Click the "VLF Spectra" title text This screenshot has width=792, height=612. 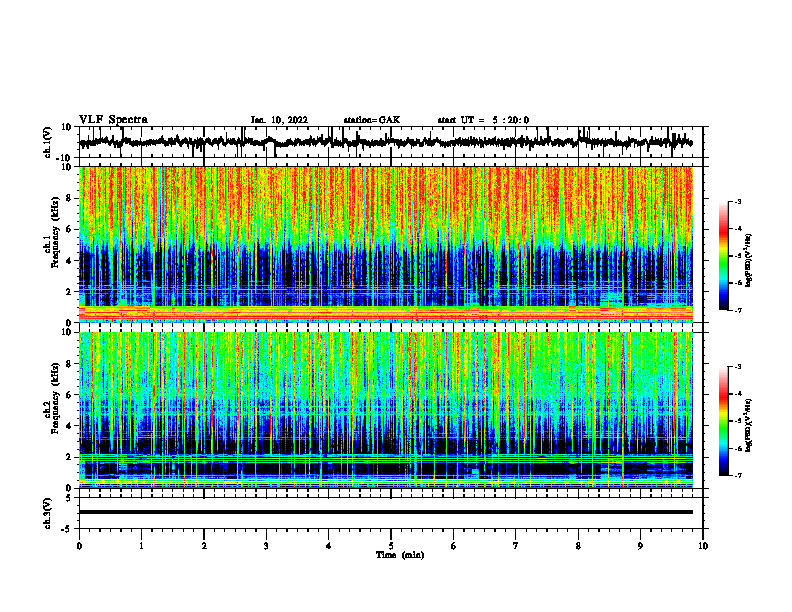coord(113,120)
